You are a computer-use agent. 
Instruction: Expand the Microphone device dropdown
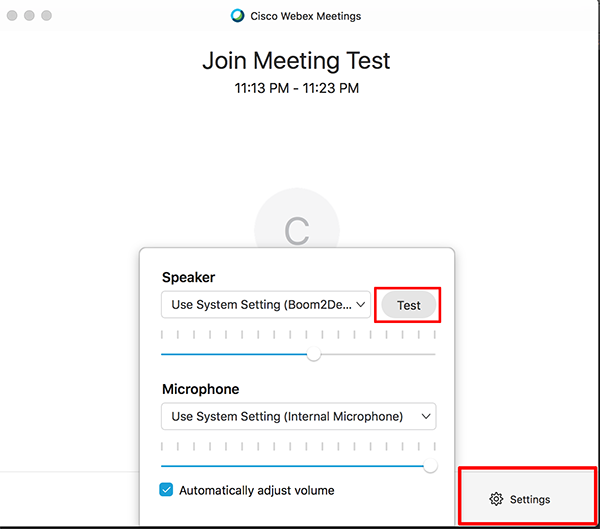(298, 416)
